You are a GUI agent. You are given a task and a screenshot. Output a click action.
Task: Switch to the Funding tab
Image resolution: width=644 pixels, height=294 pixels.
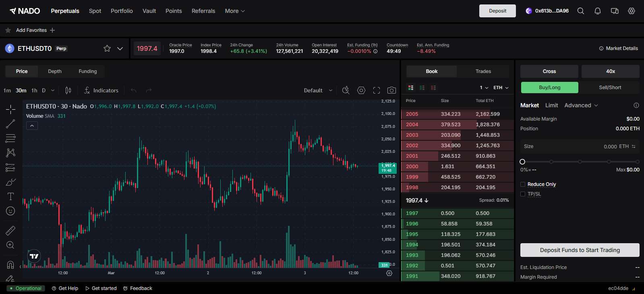tap(88, 71)
